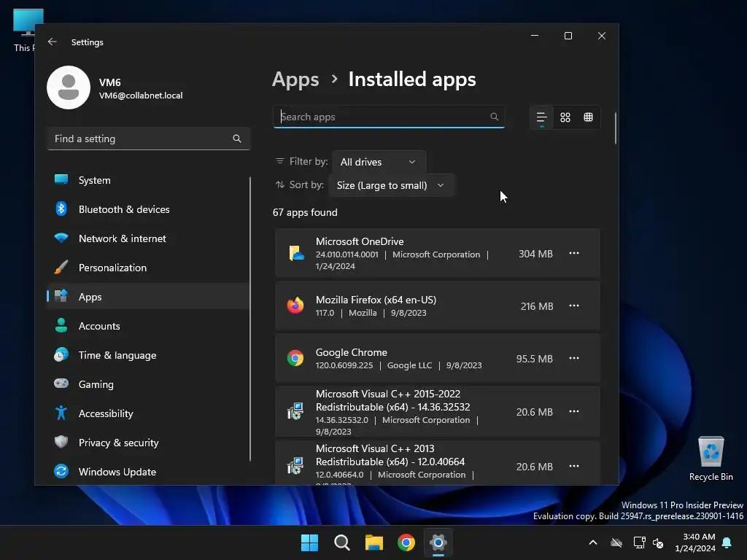Click the installed apps vertical scrollbar
The width and height of the screenshot is (747, 560).
click(x=616, y=128)
